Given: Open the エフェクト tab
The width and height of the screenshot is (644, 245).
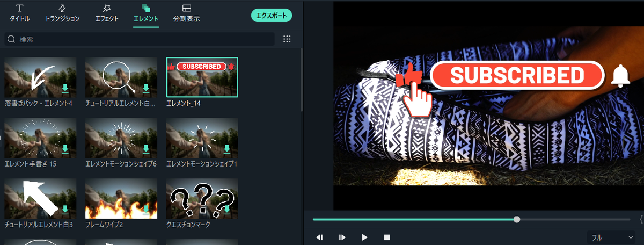Looking at the screenshot, I should [106, 13].
